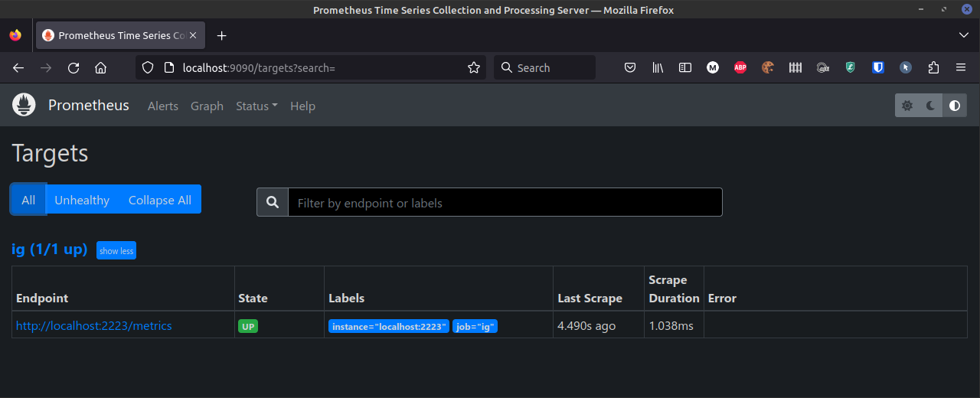
Task: Click the Prometheus flame logo icon
Action: 24,106
